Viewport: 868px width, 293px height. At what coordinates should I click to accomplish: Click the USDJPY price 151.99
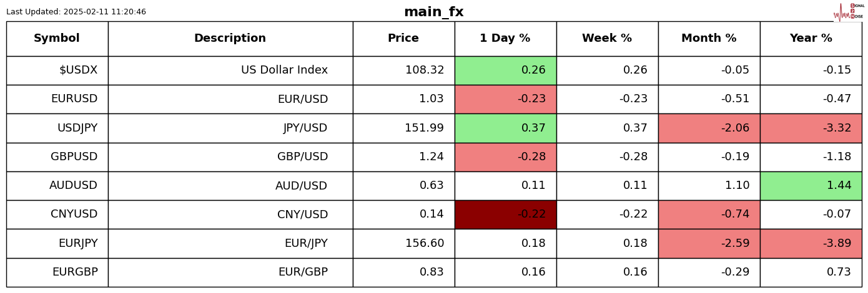pyautogui.click(x=425, y=128)
